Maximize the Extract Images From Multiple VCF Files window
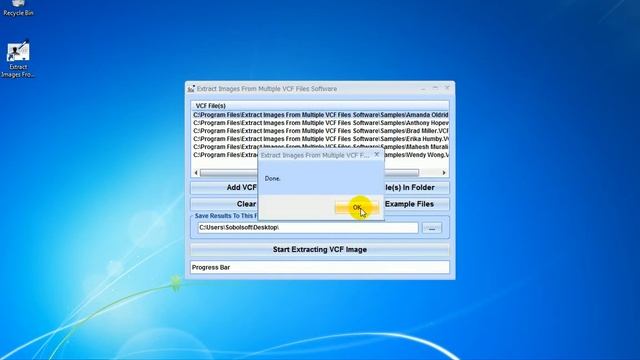640x360 pixels. 435,88
